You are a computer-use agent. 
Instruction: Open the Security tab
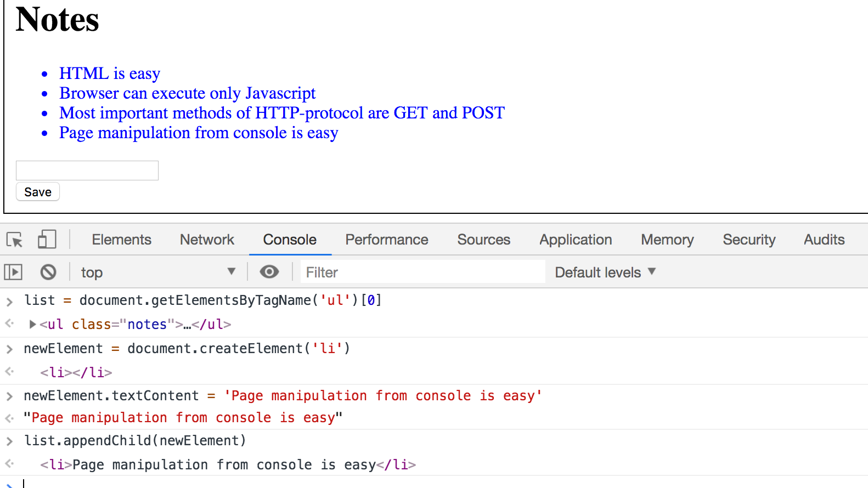(749, 240)
